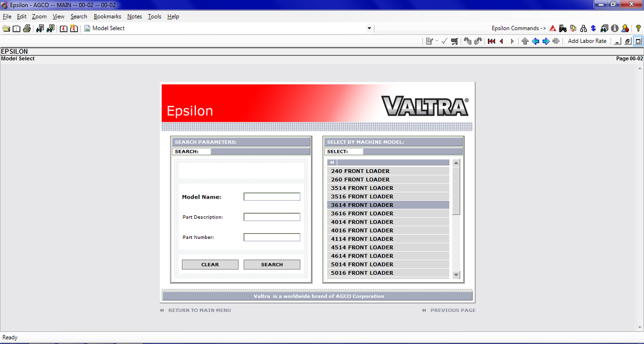Click the Model Name input field
Screen dimensions: 644x344
(272, 197)
